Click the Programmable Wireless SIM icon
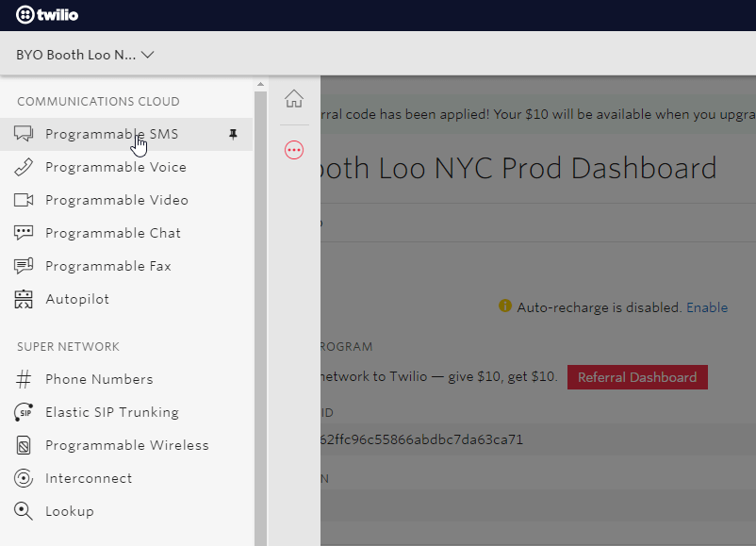This screenshot has height=546, width=756. [x=24, y=445]
